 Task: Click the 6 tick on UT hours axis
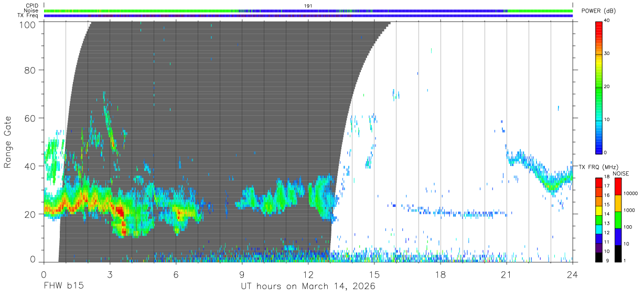pos(176,274)
